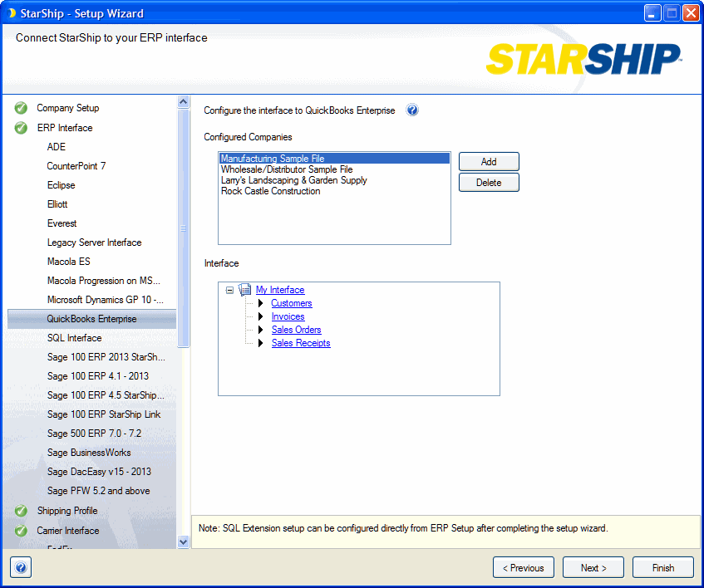Viewport: 704px width, 588px height.
Task: Select Everest interface
Action: [62, 223]
